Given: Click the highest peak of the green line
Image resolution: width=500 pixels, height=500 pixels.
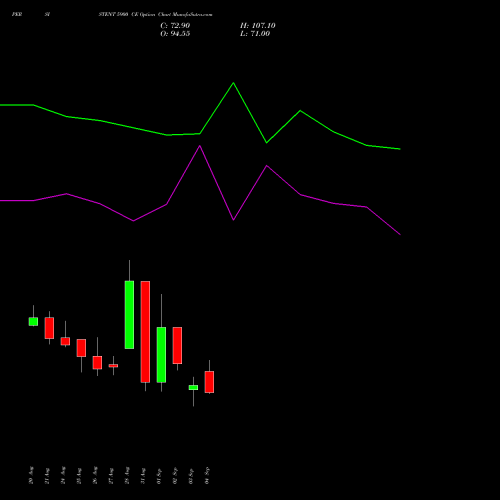Looking at the screenshot, I should click(x=233, y=83).
